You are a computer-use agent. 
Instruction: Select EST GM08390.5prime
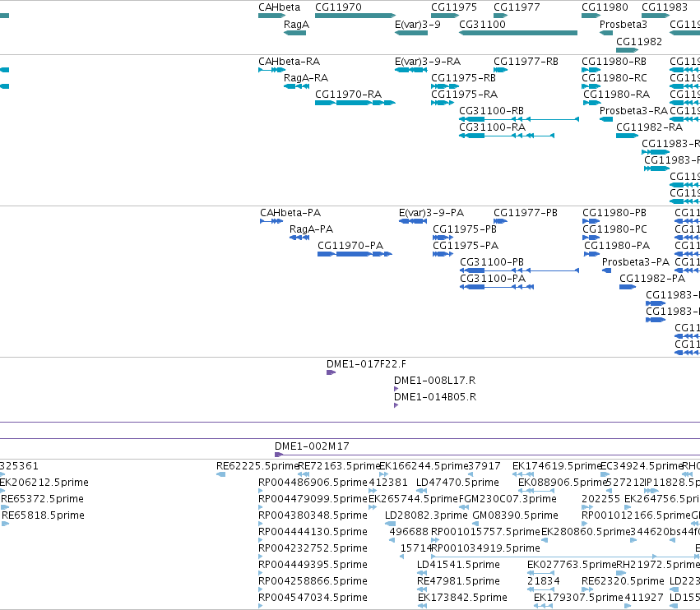coord(475,524)
